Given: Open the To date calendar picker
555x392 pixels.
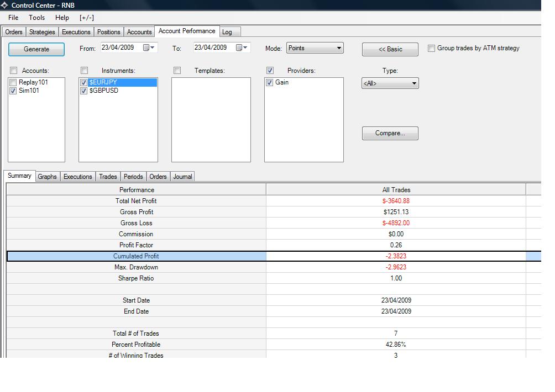Looking at the screenshot, I should (242, 47).
